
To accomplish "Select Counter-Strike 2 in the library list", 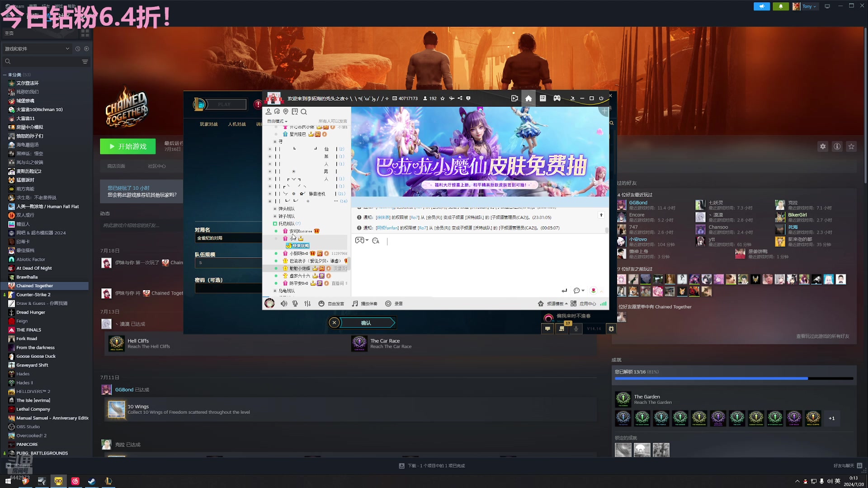I will click(x=33, y=295).
